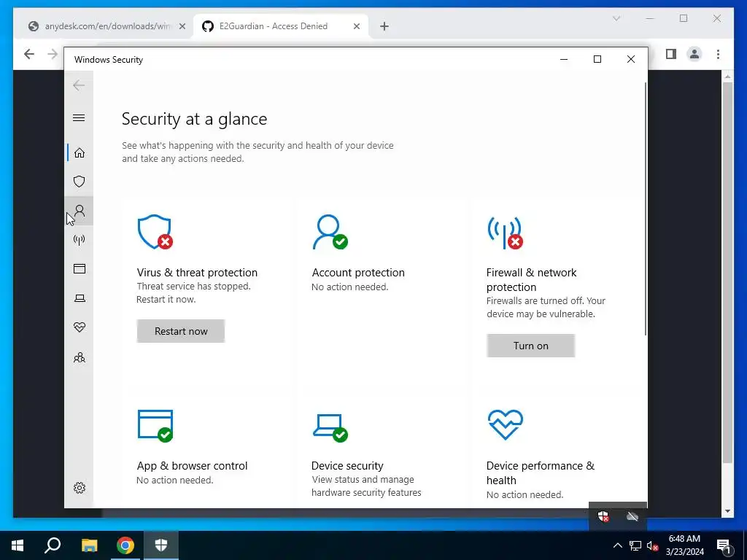Open Chrome from taskbar
747x560 pixels.
coord(125,545)
